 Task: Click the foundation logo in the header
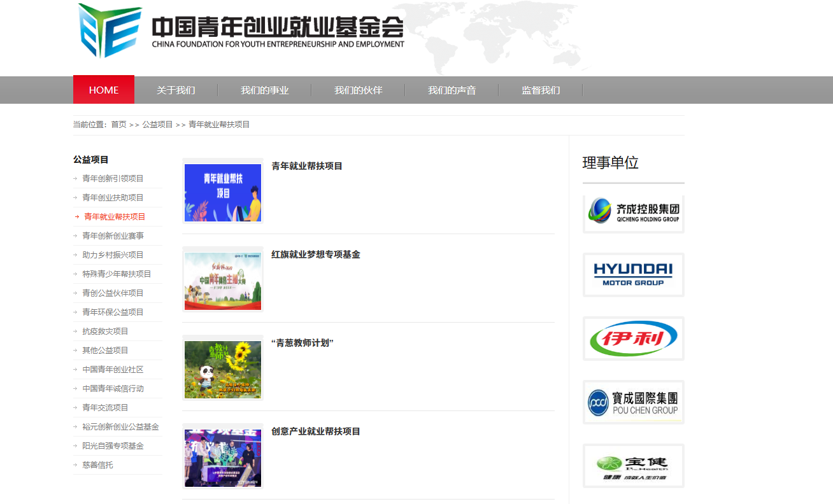241,31
